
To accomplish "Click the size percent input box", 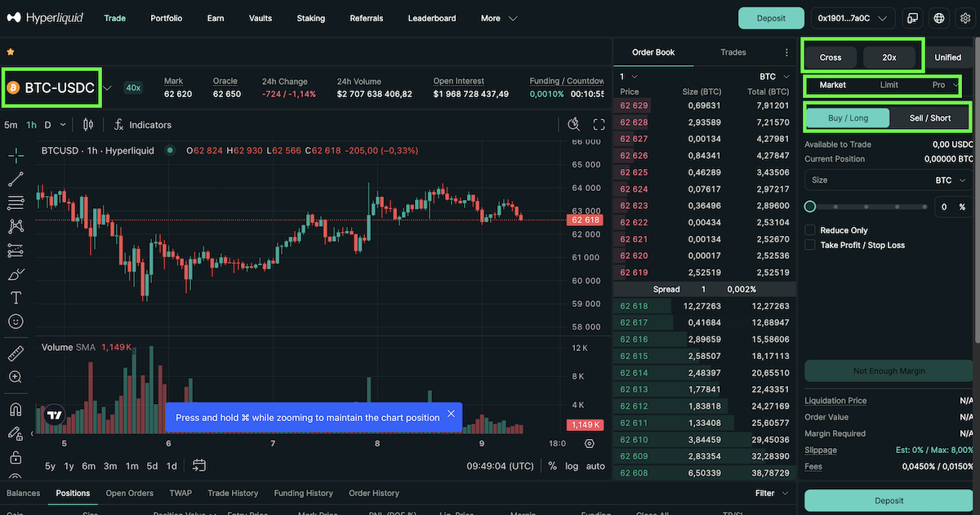I will [x=954, y=206].
